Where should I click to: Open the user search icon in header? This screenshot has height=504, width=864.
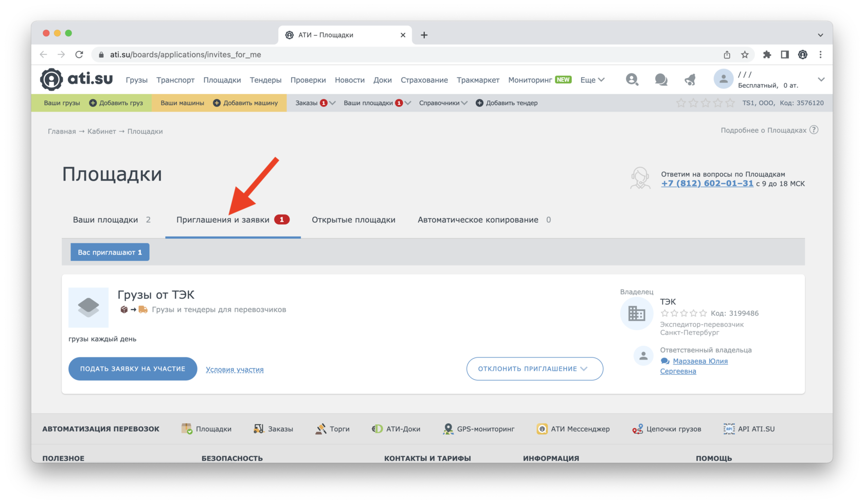[x=632, y=80]
